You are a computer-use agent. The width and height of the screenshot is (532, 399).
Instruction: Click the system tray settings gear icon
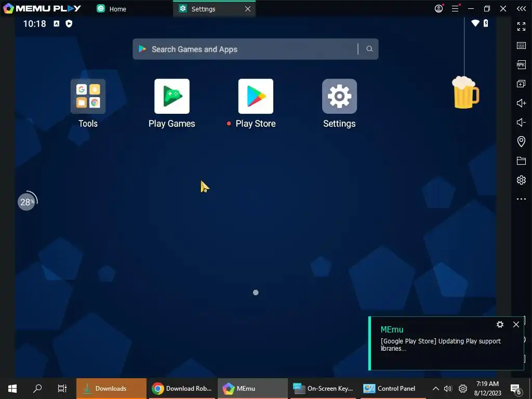point(463,389)
